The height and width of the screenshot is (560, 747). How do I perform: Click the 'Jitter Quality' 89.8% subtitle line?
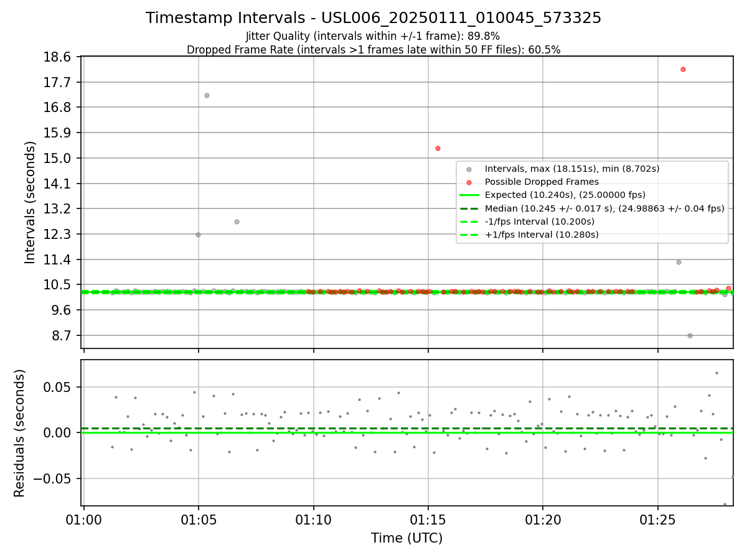[x=373, y=37]
